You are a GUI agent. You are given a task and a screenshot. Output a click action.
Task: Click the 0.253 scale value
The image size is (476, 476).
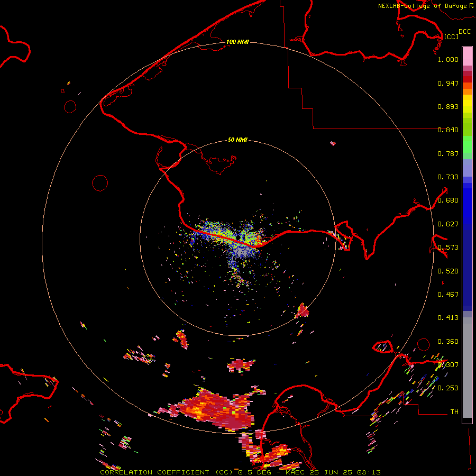[448, 388]
